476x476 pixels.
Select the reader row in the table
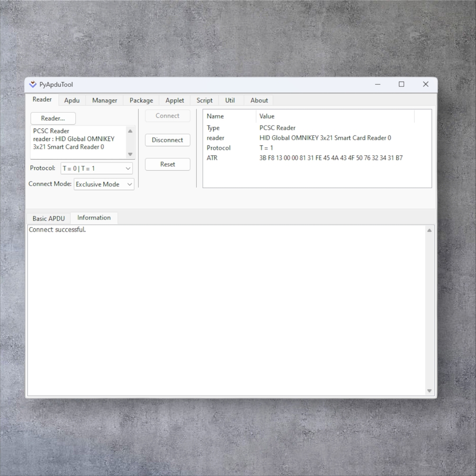tap(317, 138)
